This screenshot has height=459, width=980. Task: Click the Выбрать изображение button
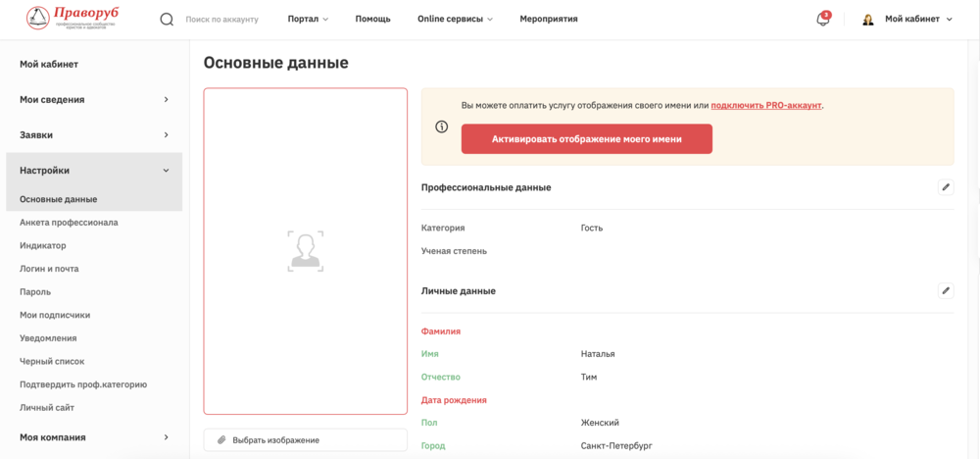pyautogui.click(x=305, y=440)
